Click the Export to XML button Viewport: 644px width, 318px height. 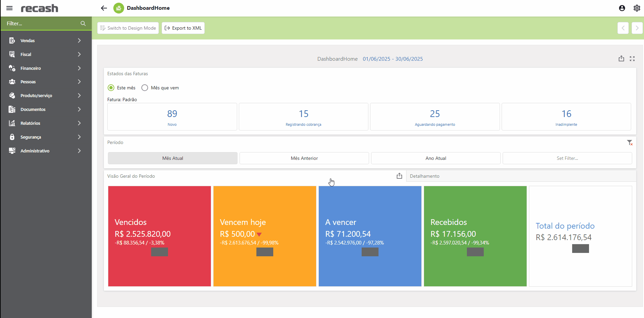(183, 28)
